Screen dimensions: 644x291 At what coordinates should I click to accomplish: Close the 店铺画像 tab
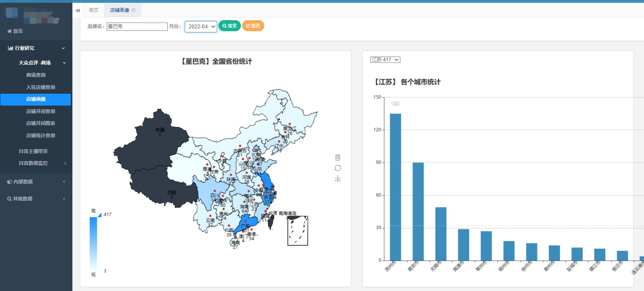pos(134,10)
